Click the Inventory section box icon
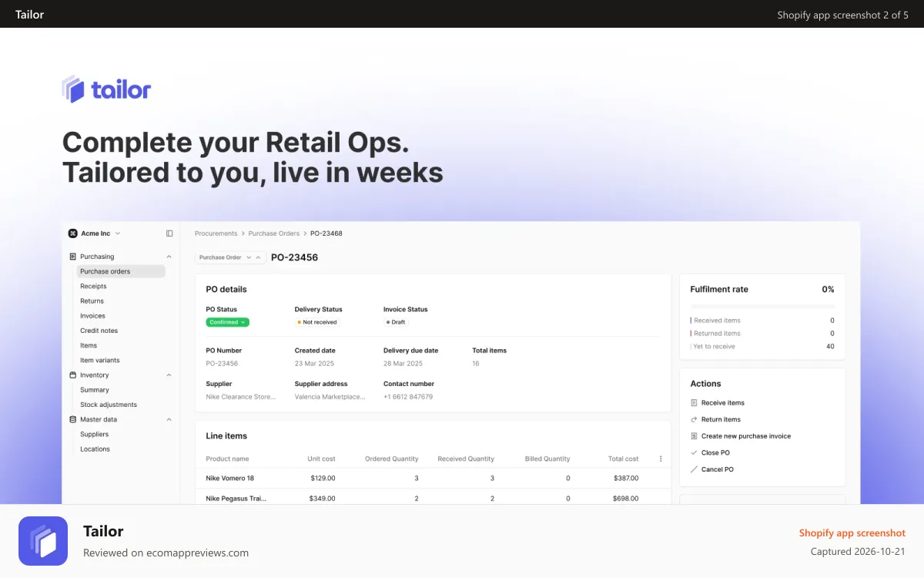This screenshot has height=578, width=924. (x=73, y=375)
